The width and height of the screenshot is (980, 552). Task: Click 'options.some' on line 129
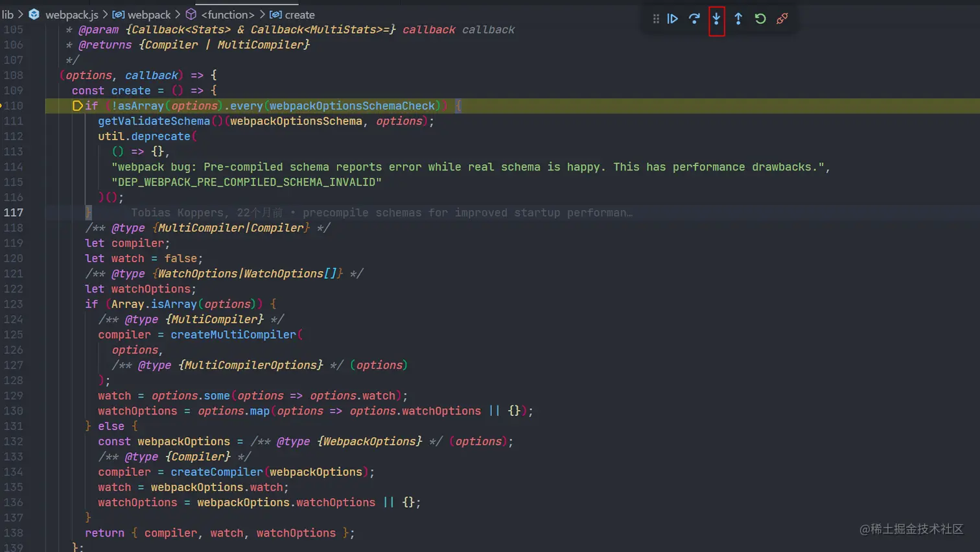(x=191, y=396)
